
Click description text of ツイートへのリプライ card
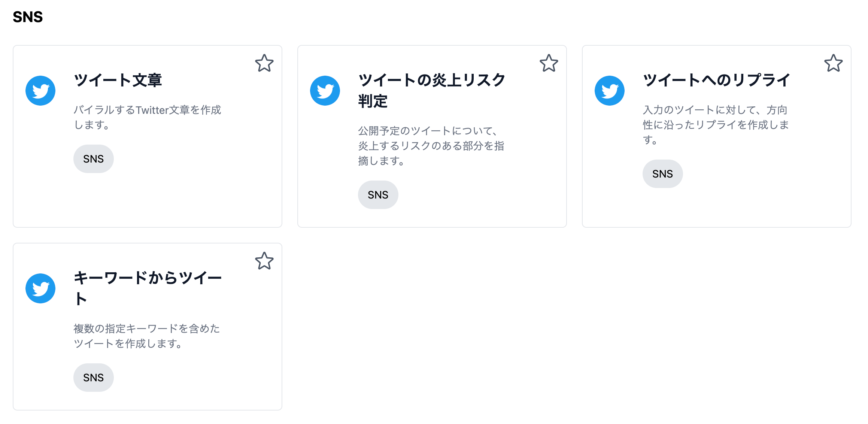tap(716, 125)
